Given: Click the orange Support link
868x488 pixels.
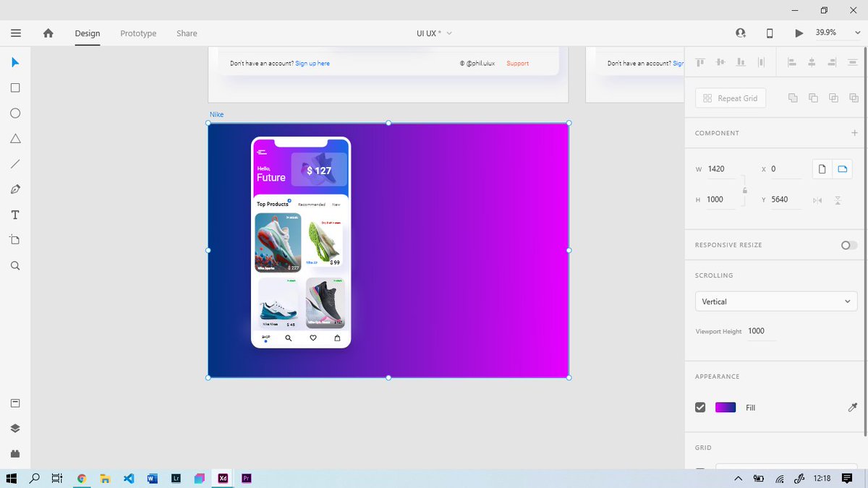Looking at the screenshot, I should 518,64.
